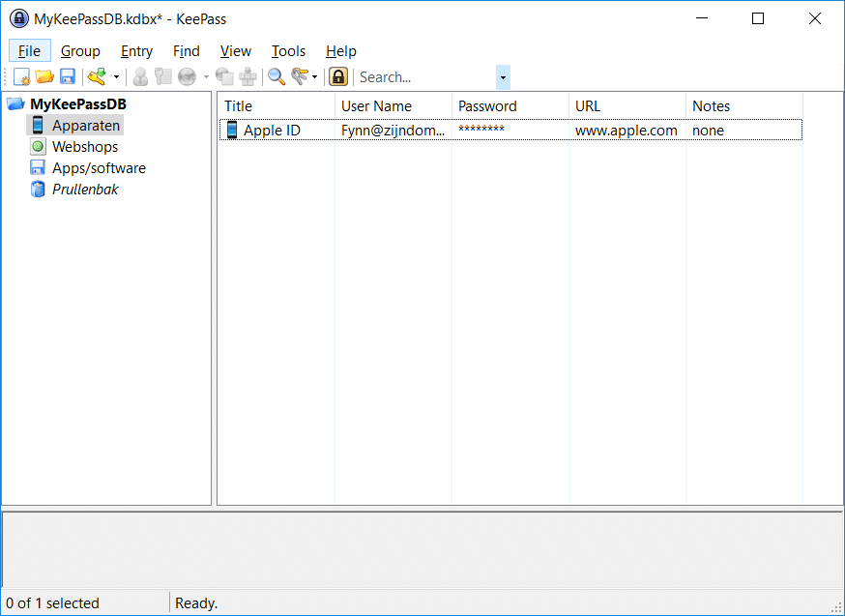The width and height of the screenshot is (845, 616).
Task: Click the Show Entries keys icon
Action: [300, 77]
